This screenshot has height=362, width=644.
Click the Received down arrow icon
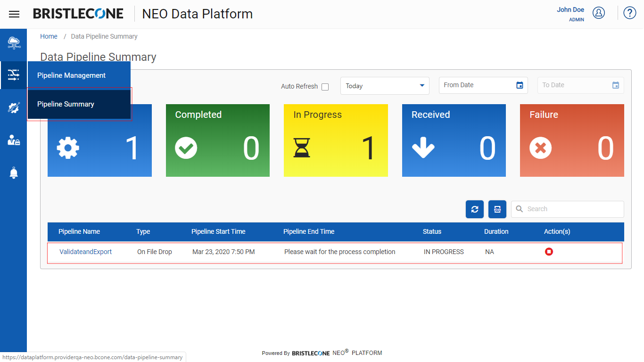point(423,148)
